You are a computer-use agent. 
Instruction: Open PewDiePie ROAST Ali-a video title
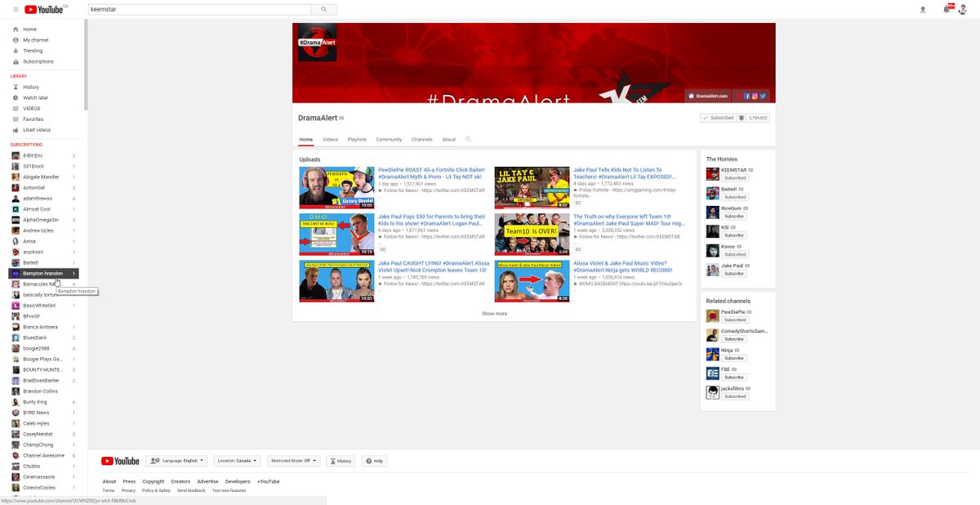(x=432, y=173)
